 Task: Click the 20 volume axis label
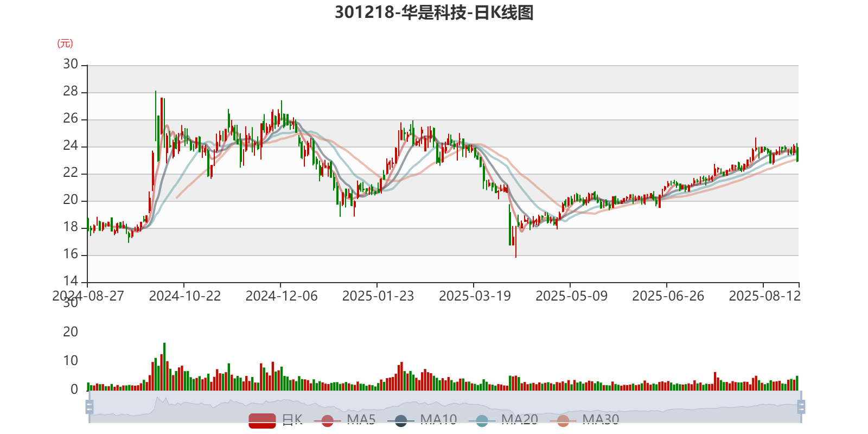coord(71,332)
